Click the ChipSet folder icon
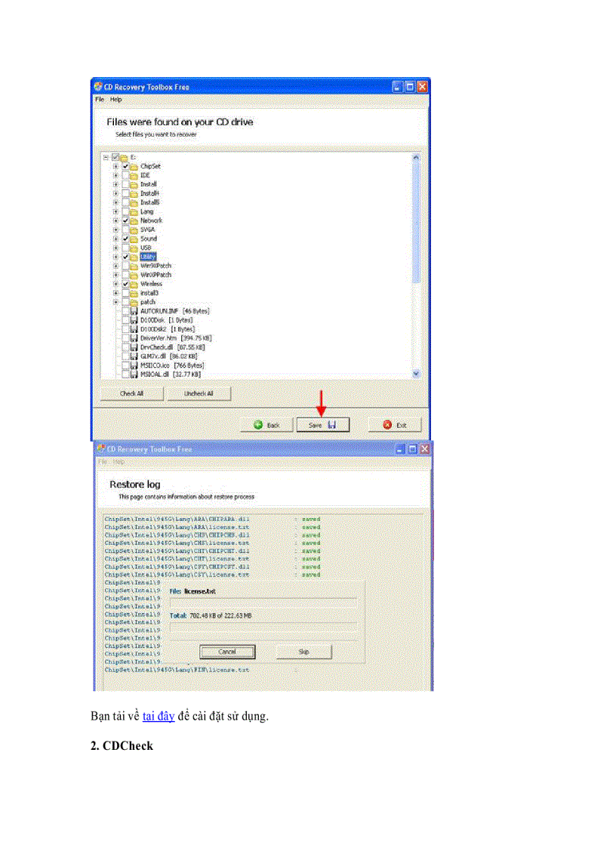This screenshot has width=616, height=848. (x=134, y=166)
